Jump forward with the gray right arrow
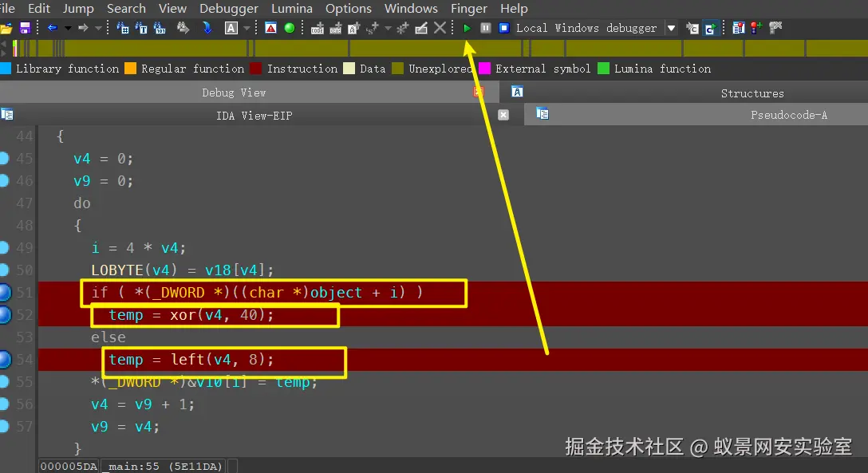The height and width of the screenshot is (473, 868). pyautogui.click(x=83, y=28)
